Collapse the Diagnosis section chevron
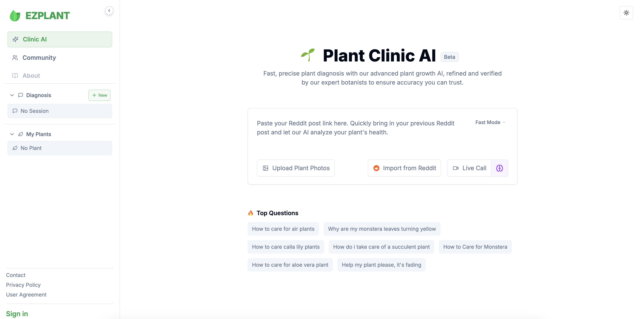644x319 pixels. (x=12, y=95)
